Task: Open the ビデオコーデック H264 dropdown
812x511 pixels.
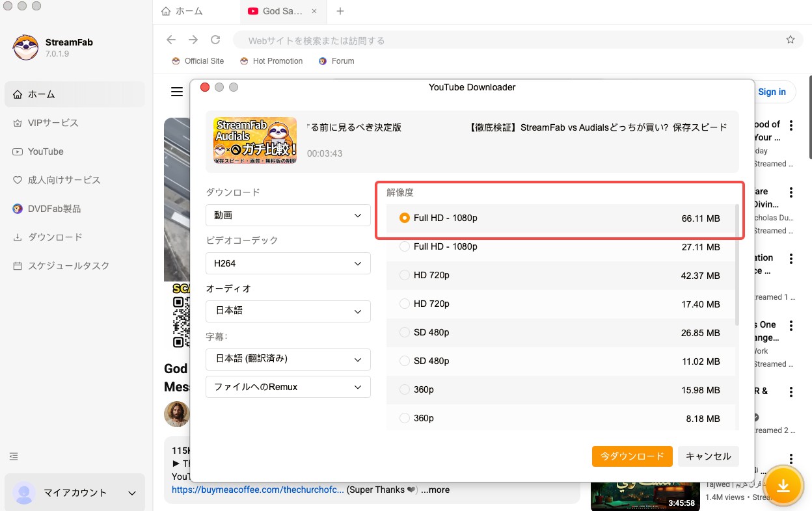Action: click(288, 263)
